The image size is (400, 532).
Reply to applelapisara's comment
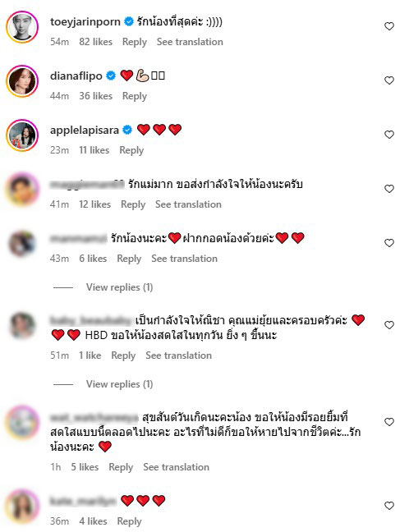131,150
